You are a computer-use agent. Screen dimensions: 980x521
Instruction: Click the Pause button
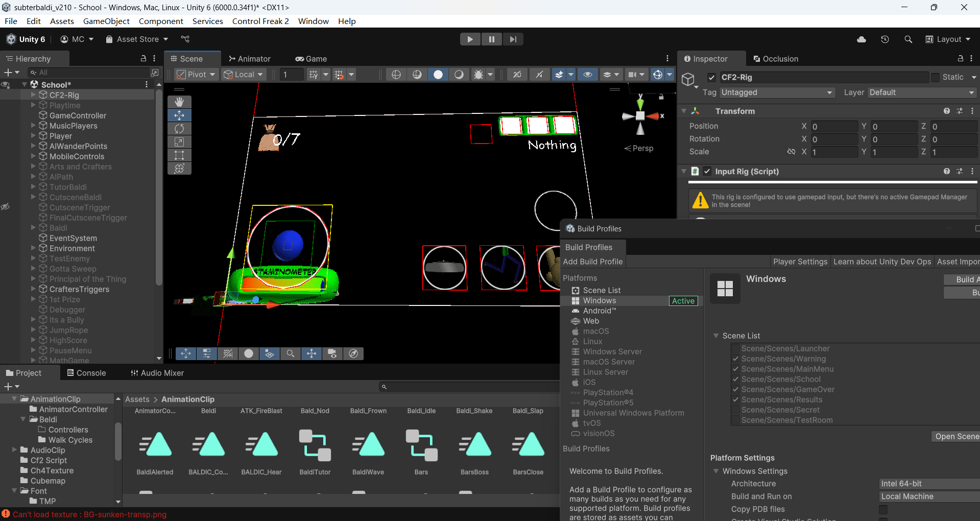click(491, 39)
